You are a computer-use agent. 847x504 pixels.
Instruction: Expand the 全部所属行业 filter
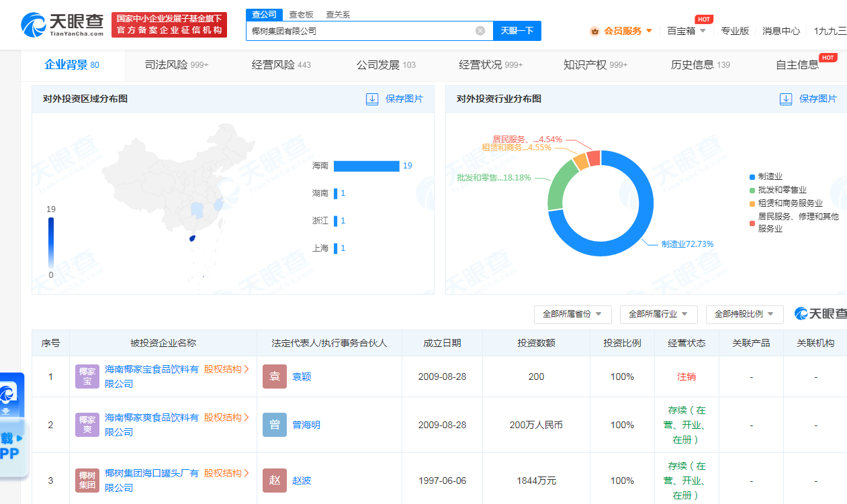[658, 314]
